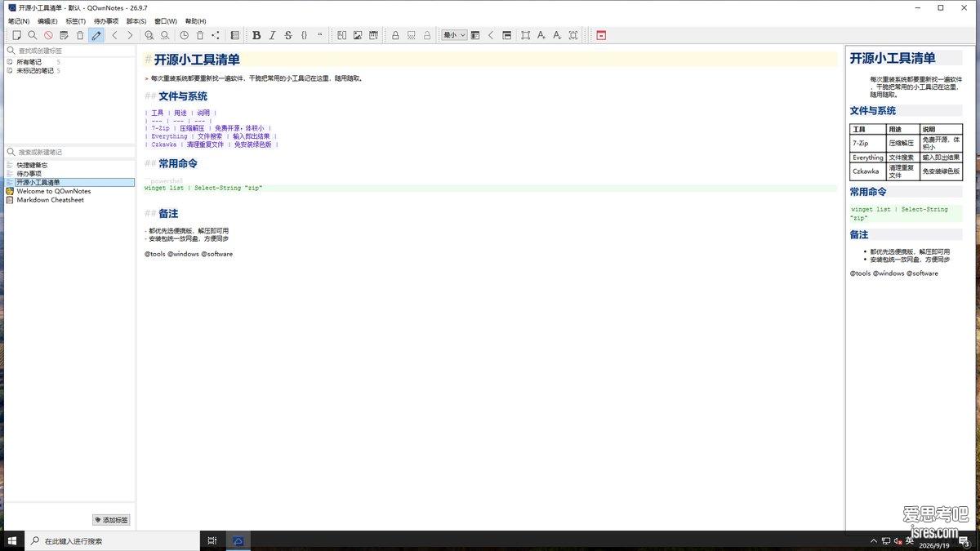This screenshot has width=980, height=551.
Task: Create a new note with the toolbar icon
Action: (16, 35)
